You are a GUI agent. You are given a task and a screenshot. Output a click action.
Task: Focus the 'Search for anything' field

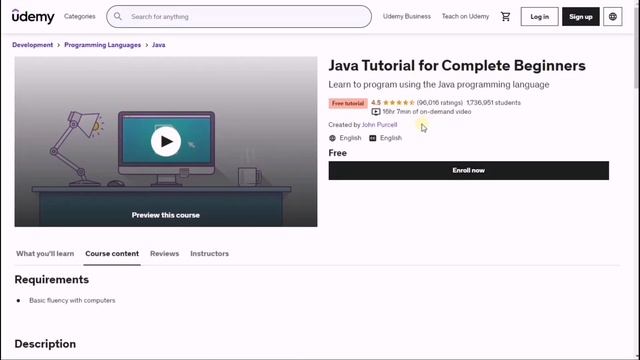(239, 17)
